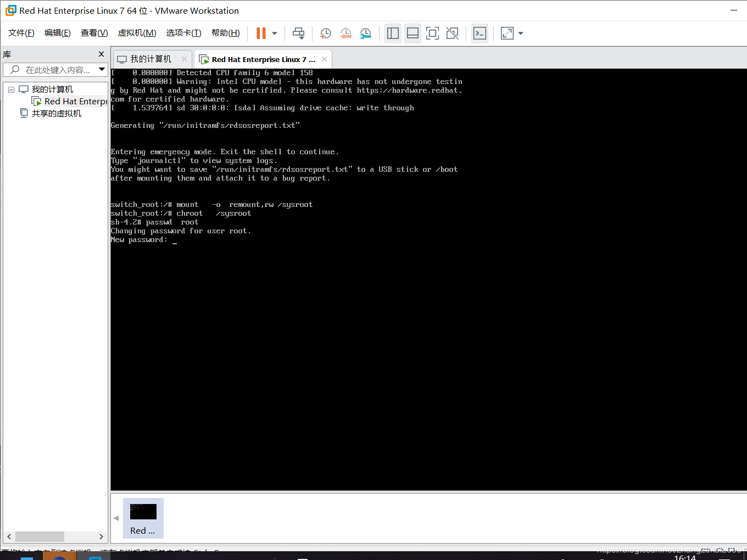Screen dimensions: 747x560
Task: Select 我的计算机 in the library tree
Action: click(x=52, y=89)
